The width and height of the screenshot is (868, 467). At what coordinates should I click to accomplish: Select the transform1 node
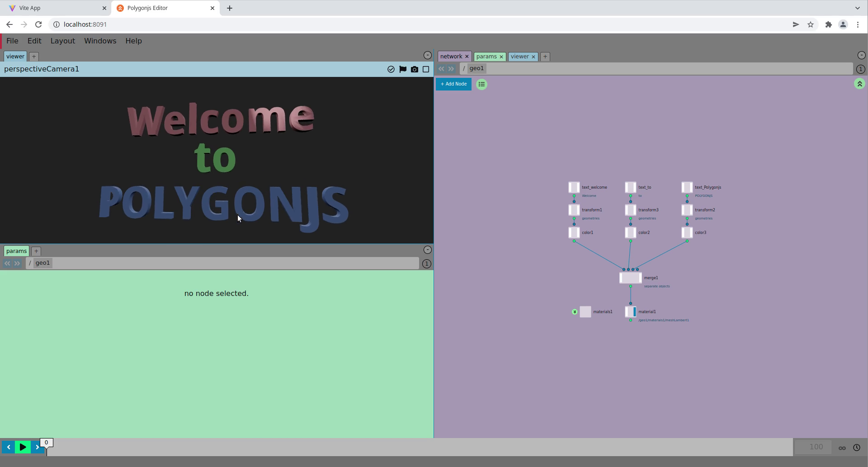[574, 210]
